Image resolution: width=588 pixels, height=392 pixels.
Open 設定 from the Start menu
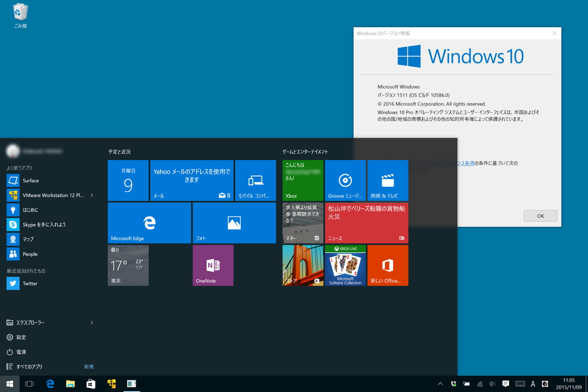pos(21,337)
